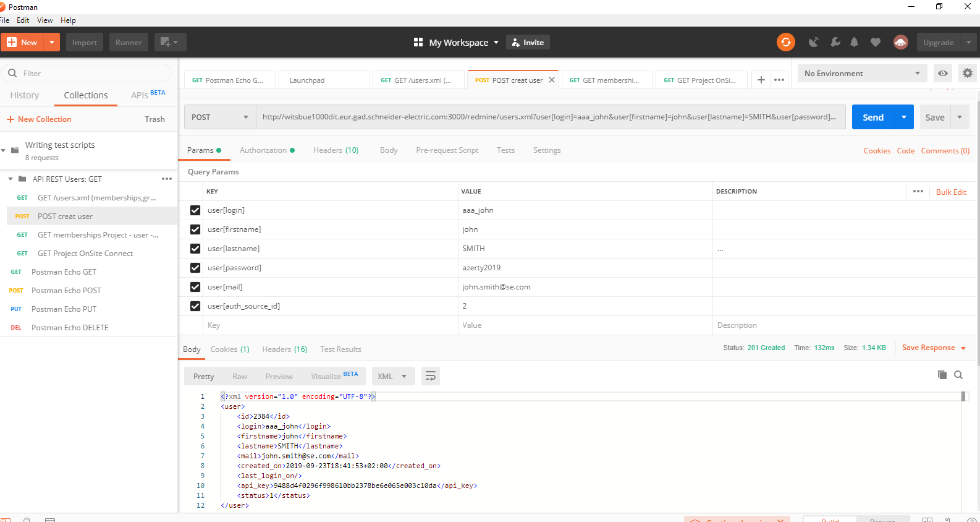The width and height of the screenshot is (980, 522).
Task: Click the request URL input field
Action: [551, 117]
